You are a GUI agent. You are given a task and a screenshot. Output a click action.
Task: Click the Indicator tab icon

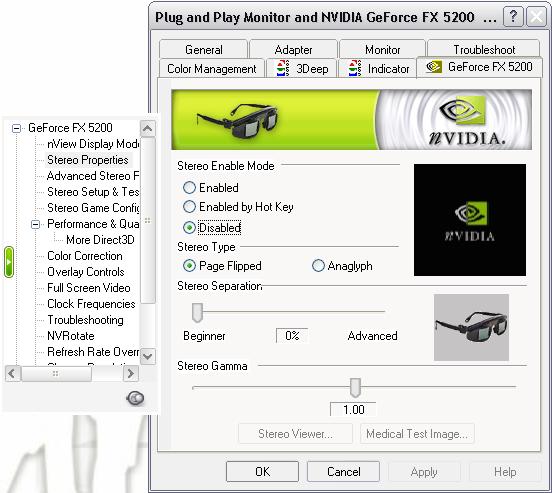pyautogui.click(x=355, y=68)
